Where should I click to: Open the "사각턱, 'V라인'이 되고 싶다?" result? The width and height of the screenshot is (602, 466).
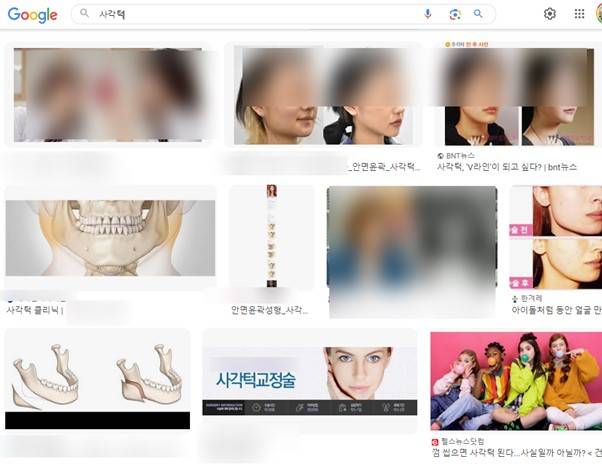coord(507,167)
